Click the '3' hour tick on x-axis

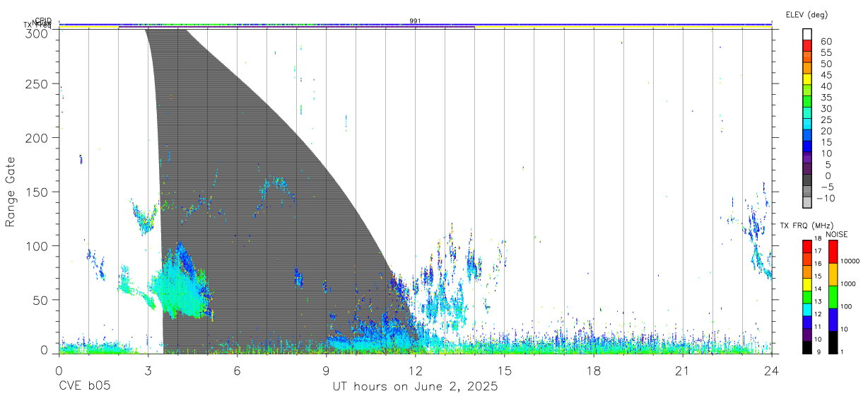coord(148,370)
